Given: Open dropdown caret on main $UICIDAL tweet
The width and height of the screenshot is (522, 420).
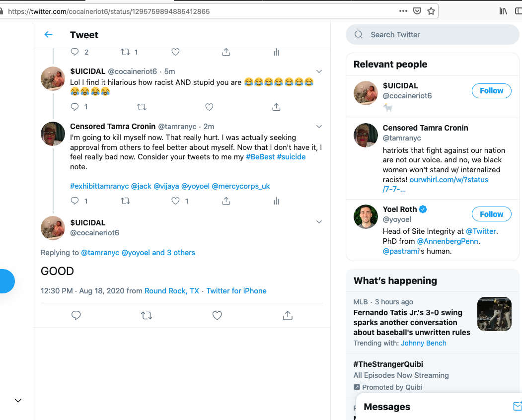Looking at the screenshot, I should [x=319, y=222].
